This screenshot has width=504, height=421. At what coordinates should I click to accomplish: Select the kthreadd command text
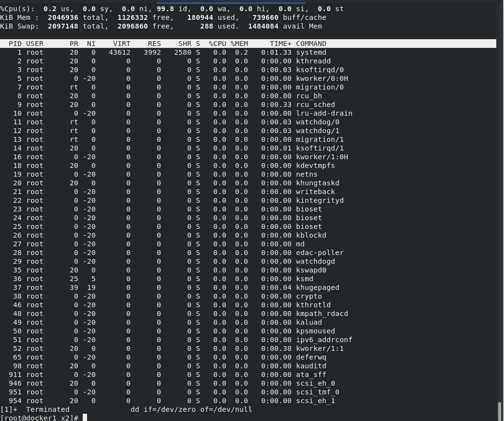coord(313,61)
